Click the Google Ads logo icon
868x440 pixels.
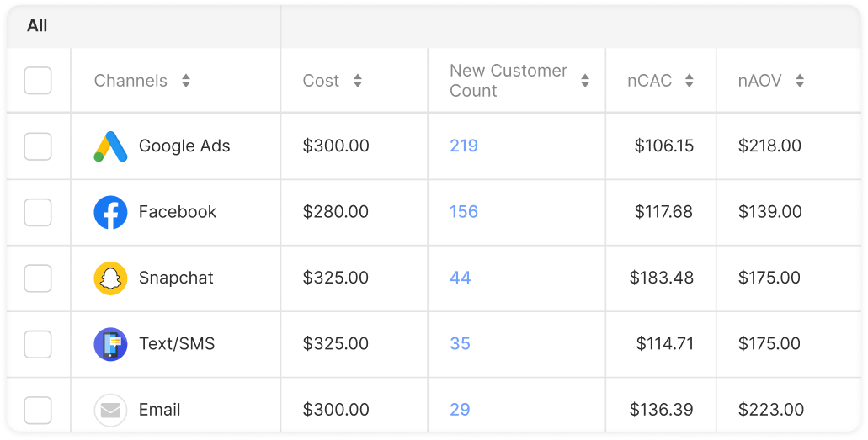coord(111,146)
